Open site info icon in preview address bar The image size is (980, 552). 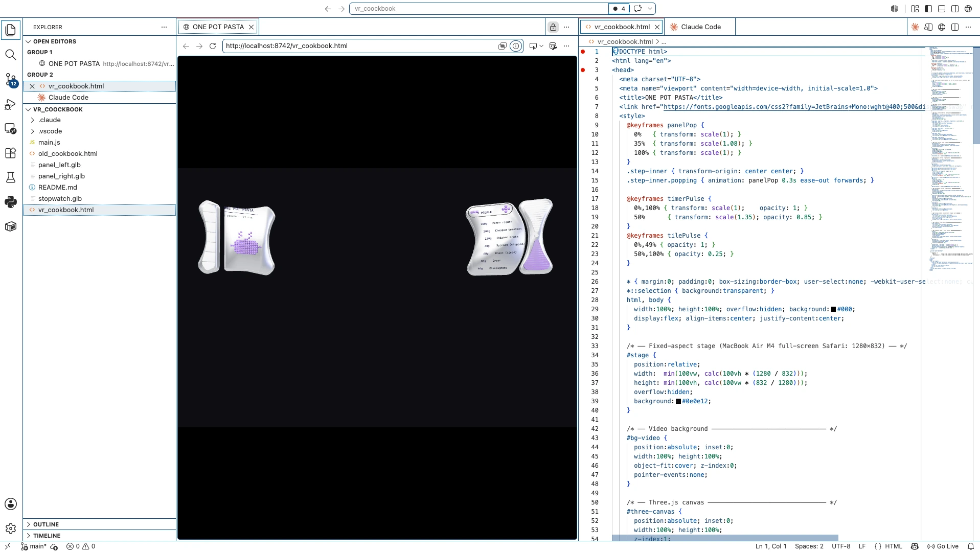(x=516, y=46)
